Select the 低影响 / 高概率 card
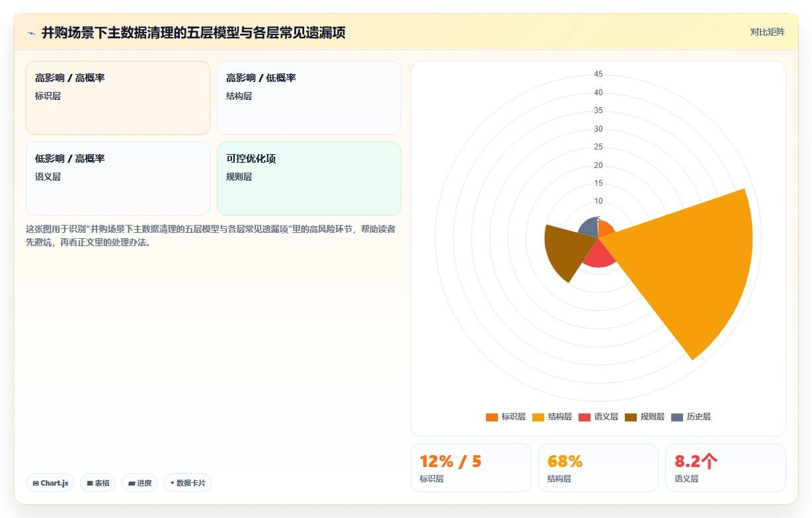Viewport: 812px width, 518px height. [x=118, y=179]
